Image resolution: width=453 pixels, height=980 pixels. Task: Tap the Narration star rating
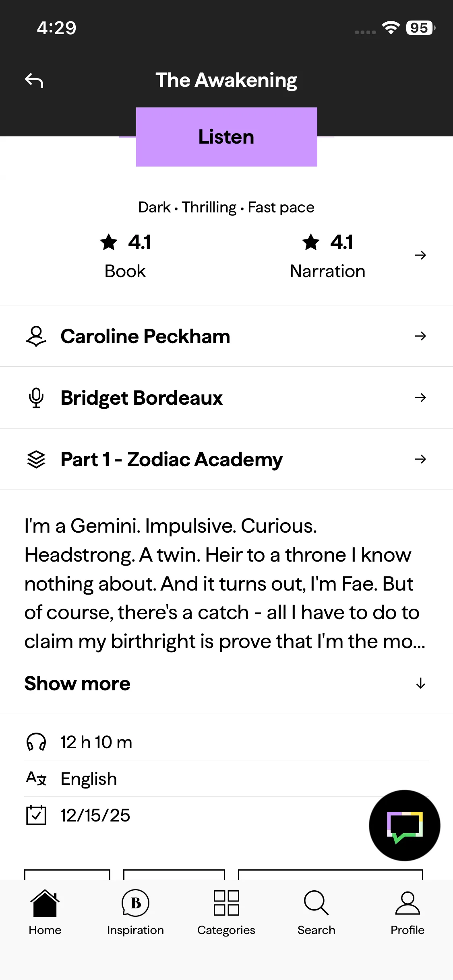coord(327,255)
